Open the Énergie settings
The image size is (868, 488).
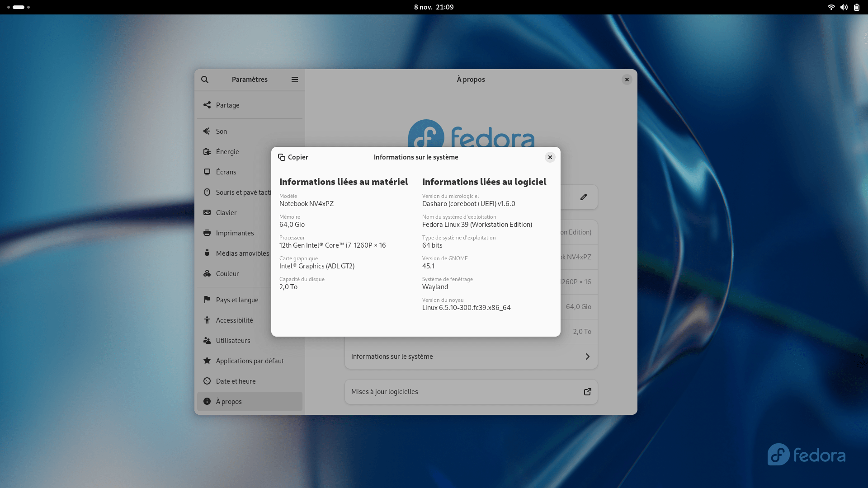(x=227, y=151)
